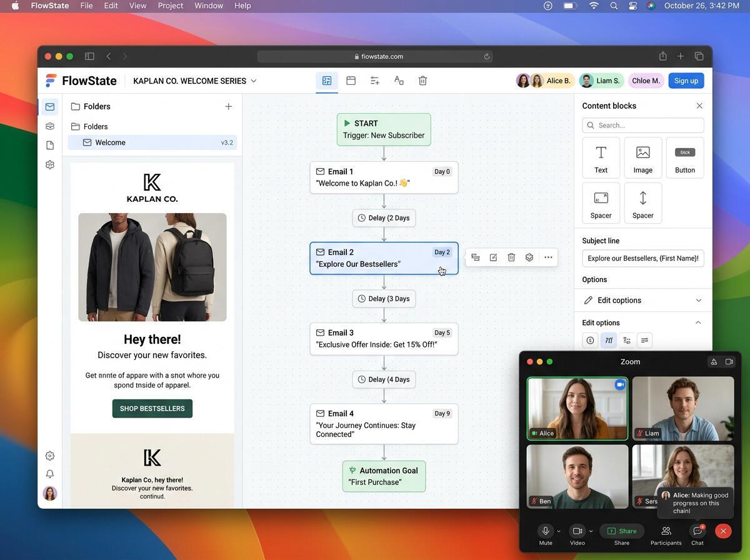Screen dimensions: 750x560
Task: Toggle the camera icon at Zoom top right
Action: (x=729, y=362)
